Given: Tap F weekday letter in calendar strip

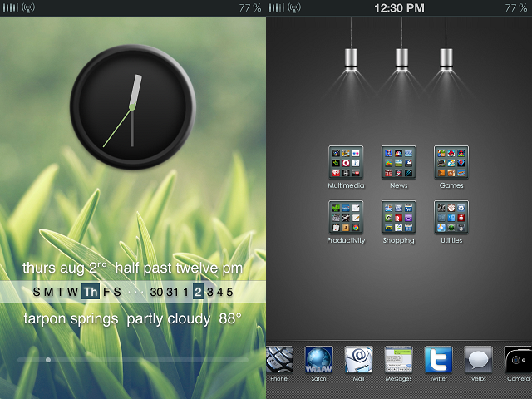Looking at the screenshot, I should tap(106, 292).
